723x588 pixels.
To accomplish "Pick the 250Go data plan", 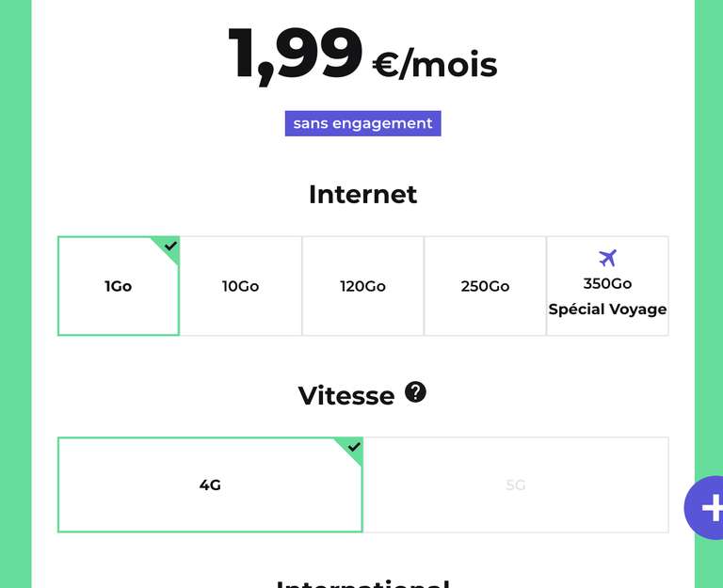I will pyautogui.click(x=485, y=286).
